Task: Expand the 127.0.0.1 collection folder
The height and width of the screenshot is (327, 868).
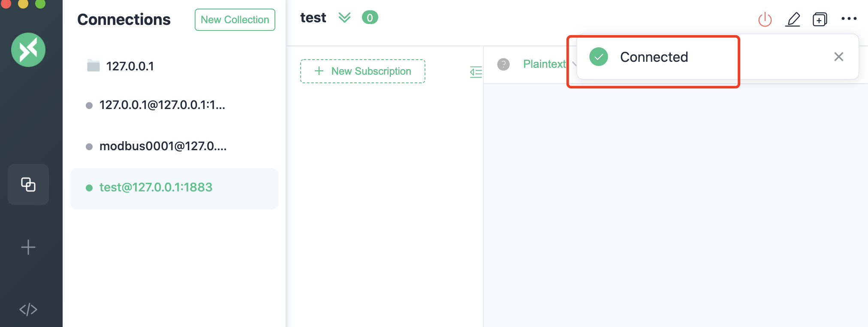Action: 93,66
